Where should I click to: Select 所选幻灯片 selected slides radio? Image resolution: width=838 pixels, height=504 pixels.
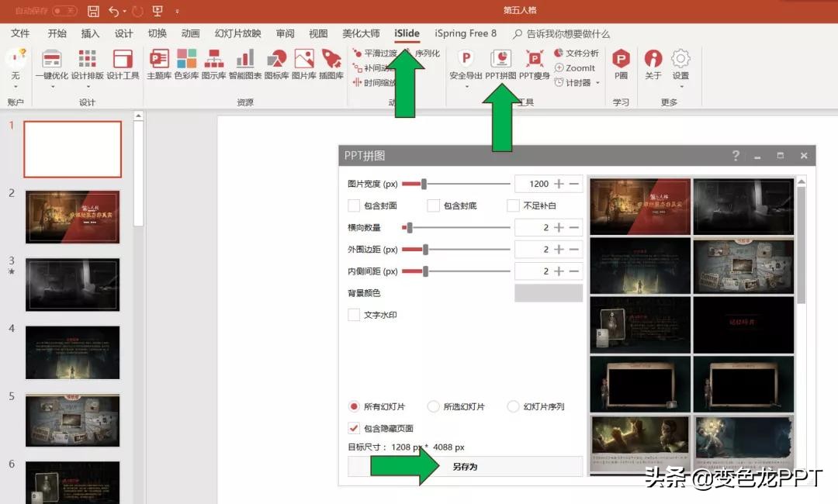coord(434,406)
